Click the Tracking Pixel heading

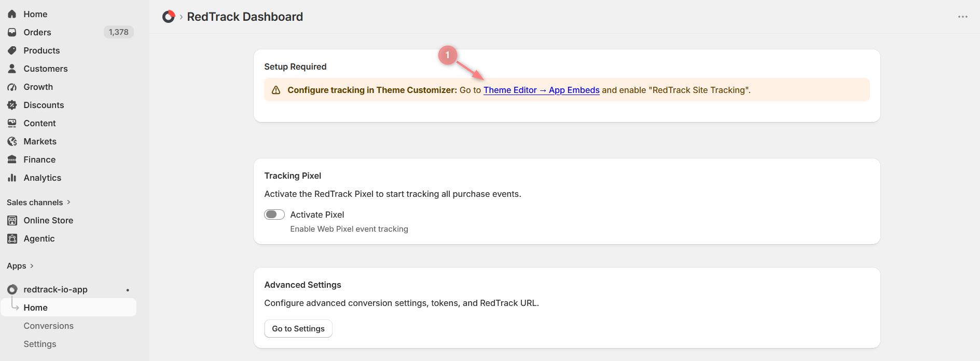(x=293, y=176)
